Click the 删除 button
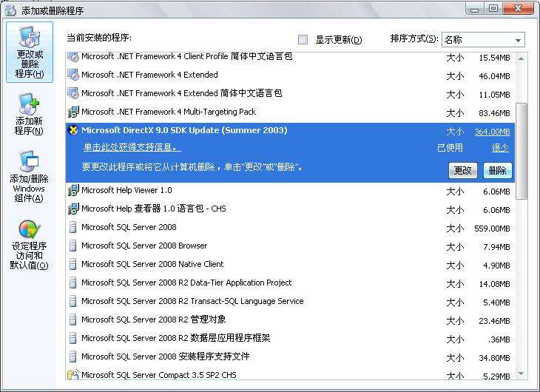The width and height of the screenshot is (540, 392). click(x=497, y=170)
